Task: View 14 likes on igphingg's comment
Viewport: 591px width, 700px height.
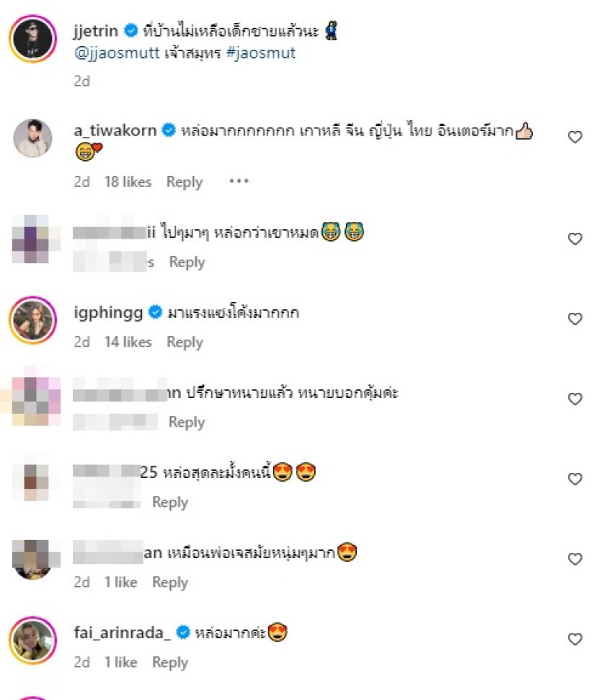Action: pos(128,342)
